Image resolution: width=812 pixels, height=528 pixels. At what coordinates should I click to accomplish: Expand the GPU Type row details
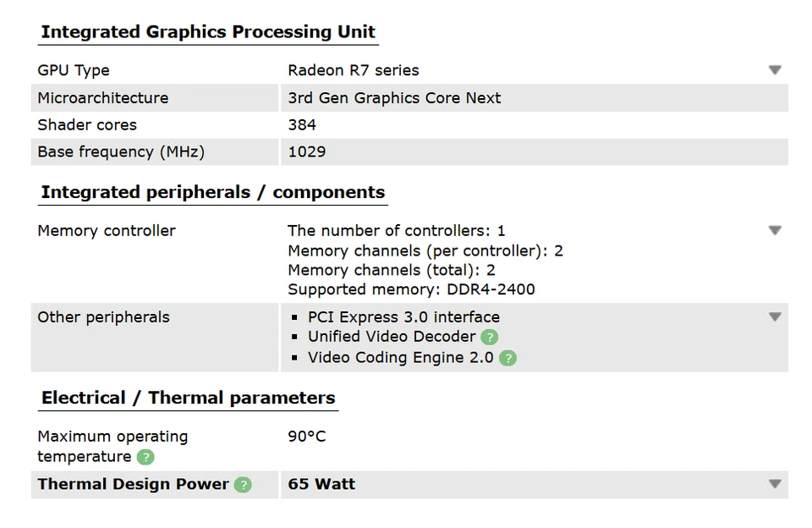click(775, 70)
